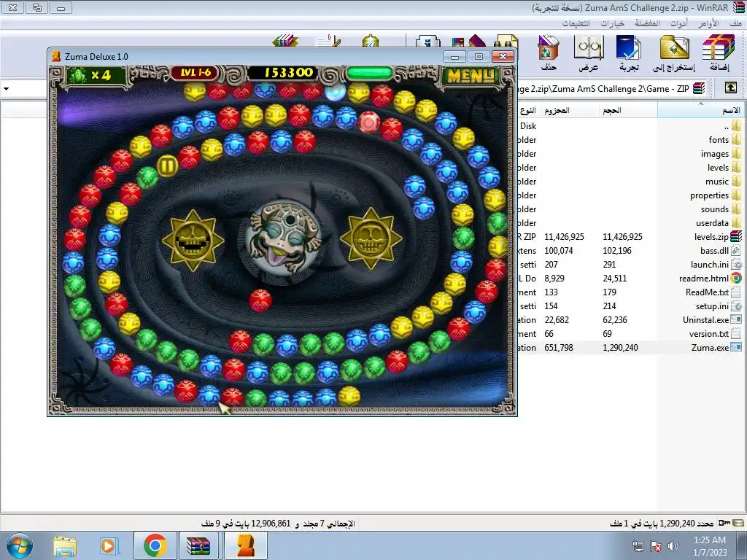Sort by the Type (النوع) column header
The image size is (747, 560).
[528, 110]
